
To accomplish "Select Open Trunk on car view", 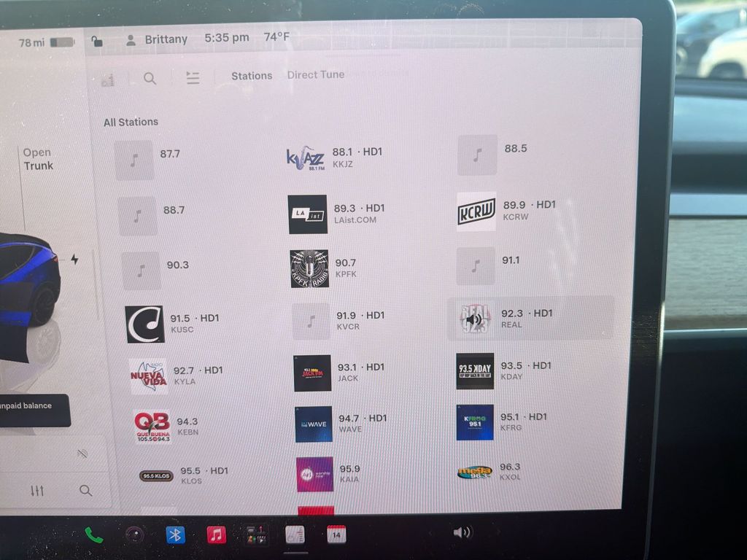I will pyautogui.click(x=38, y=159).
